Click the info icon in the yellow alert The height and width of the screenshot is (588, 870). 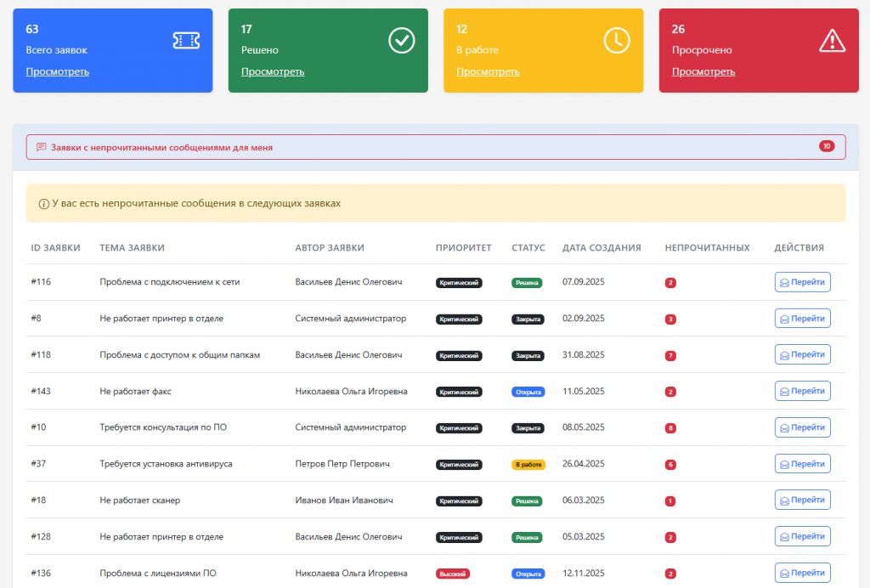tap(43, 204)
